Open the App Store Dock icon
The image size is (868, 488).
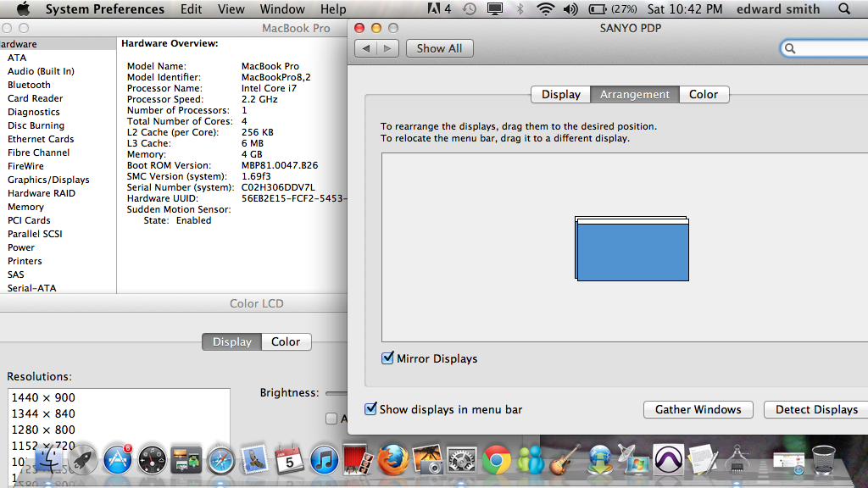(117, 459)
